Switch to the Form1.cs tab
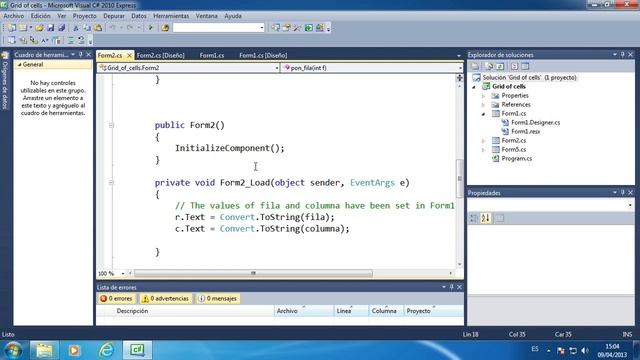The width and height of the screenshot is (640, 360). coord(212,56)
